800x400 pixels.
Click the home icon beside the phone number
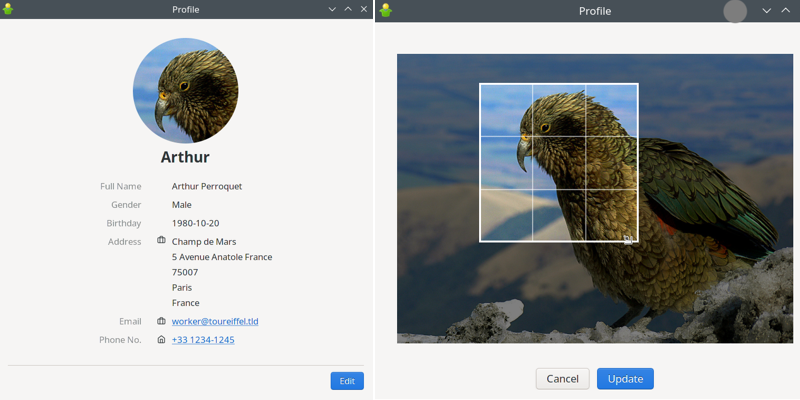pos(161,339)
